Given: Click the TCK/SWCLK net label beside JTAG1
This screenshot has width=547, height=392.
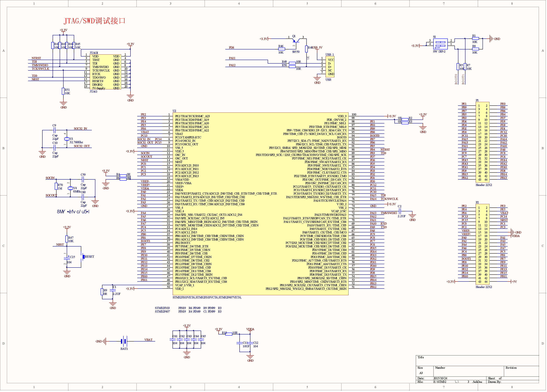Looking at the screenshot, I should pyautogui.click(x=40, y=69).
